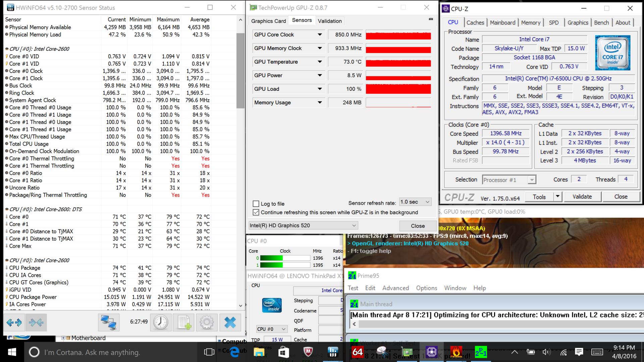Open GPU Power sensor dropdown
Viewport: 644px width, 362px height.
tap(320, 75)
